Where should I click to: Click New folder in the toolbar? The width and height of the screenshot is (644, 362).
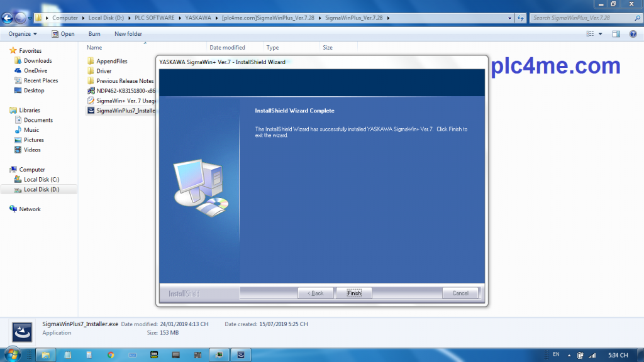click(x=128, y=34)
